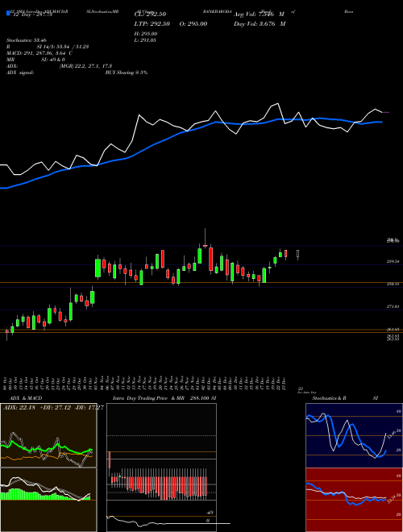Click the 271.01 price level label

coord(393,306)
